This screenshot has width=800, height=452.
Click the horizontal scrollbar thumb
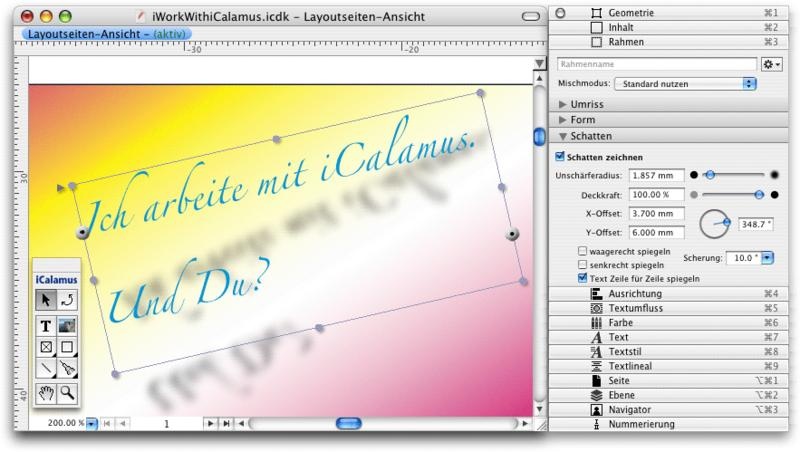point(349,423)
